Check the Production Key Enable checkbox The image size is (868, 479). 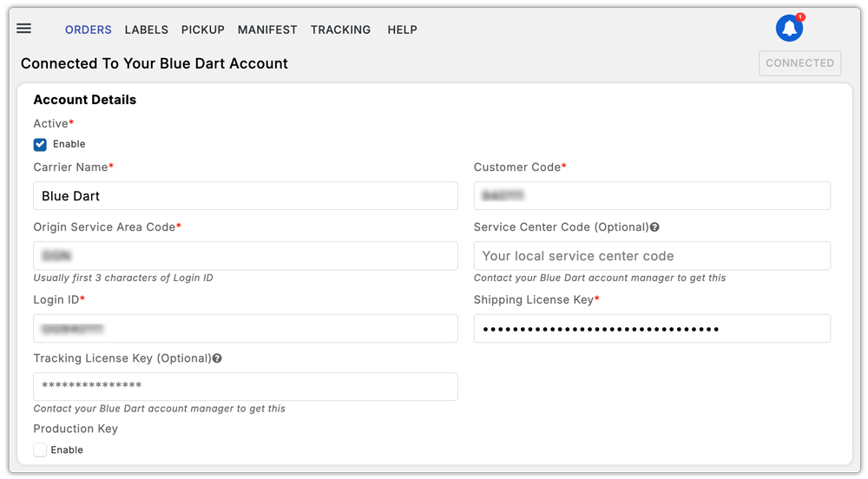tap(40, 449)
